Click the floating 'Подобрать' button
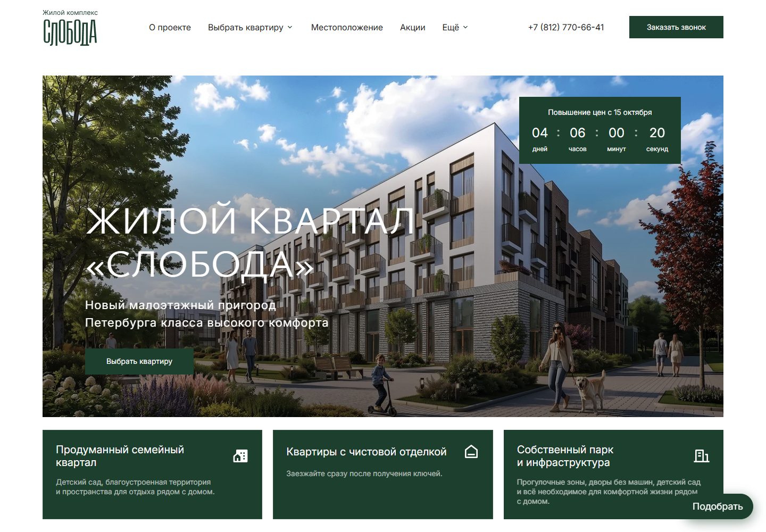 coord(718,506)
